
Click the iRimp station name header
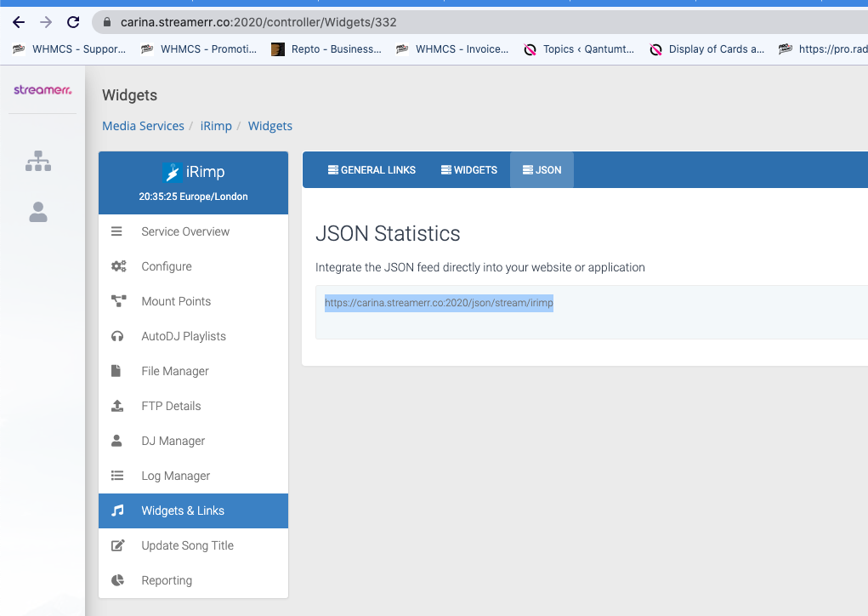206,172
